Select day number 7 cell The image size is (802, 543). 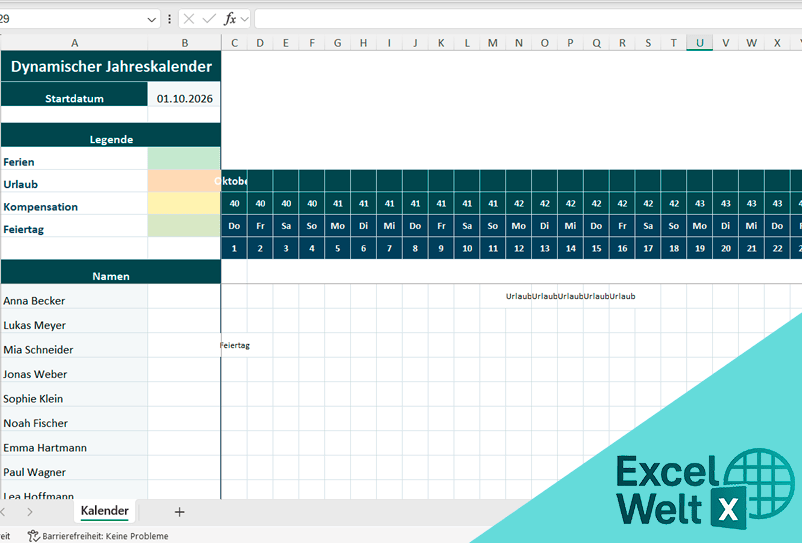click(x=389, y=248)
